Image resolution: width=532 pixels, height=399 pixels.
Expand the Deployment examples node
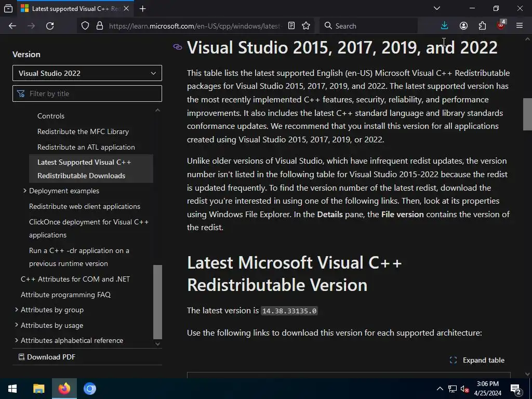pyautogui.click(x=24, y=191)
